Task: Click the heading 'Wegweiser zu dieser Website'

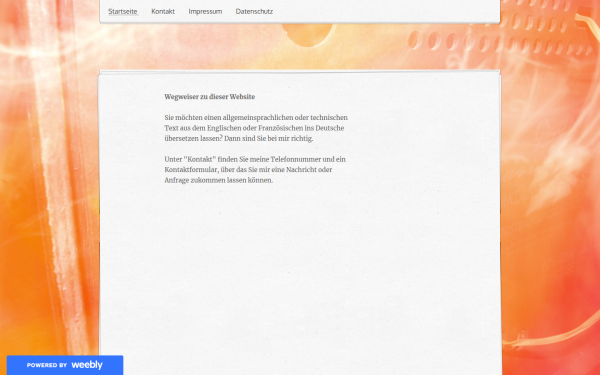Action: tap(210, 97)
